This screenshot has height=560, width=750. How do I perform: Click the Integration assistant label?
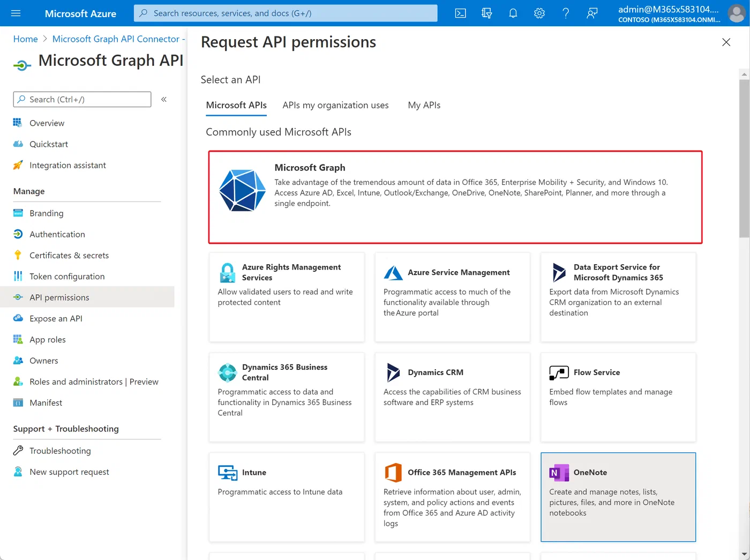coord(67,165)
